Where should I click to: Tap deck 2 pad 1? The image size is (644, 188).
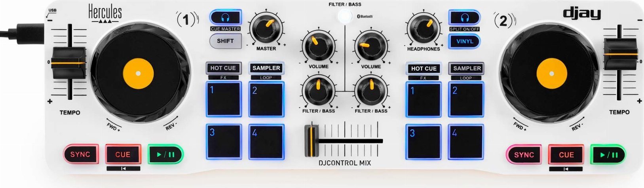click(424, 99)
